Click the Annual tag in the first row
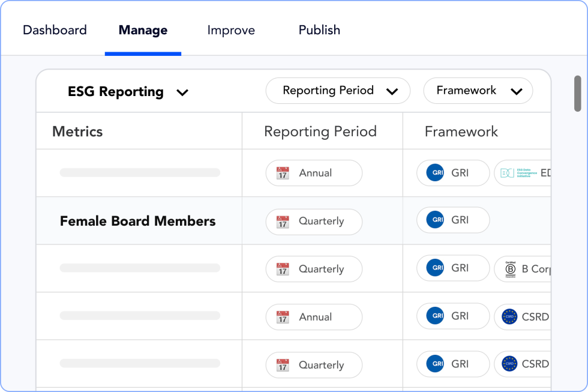Viewport: 588px width, 392px height. [314, 173]
